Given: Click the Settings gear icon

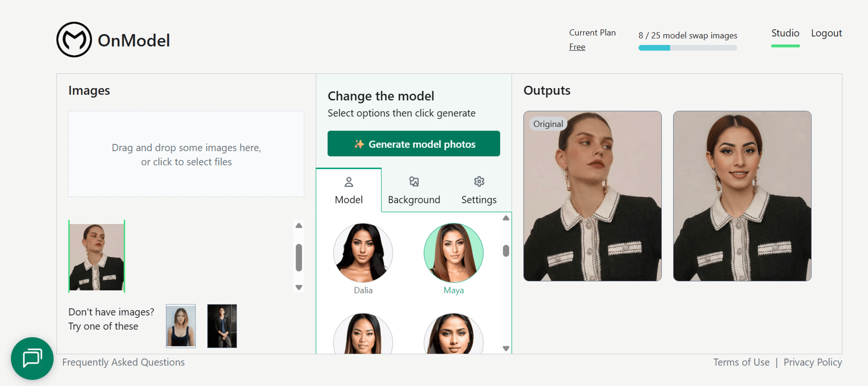Looking at the screenshot, I should click(x=479, y=181).
